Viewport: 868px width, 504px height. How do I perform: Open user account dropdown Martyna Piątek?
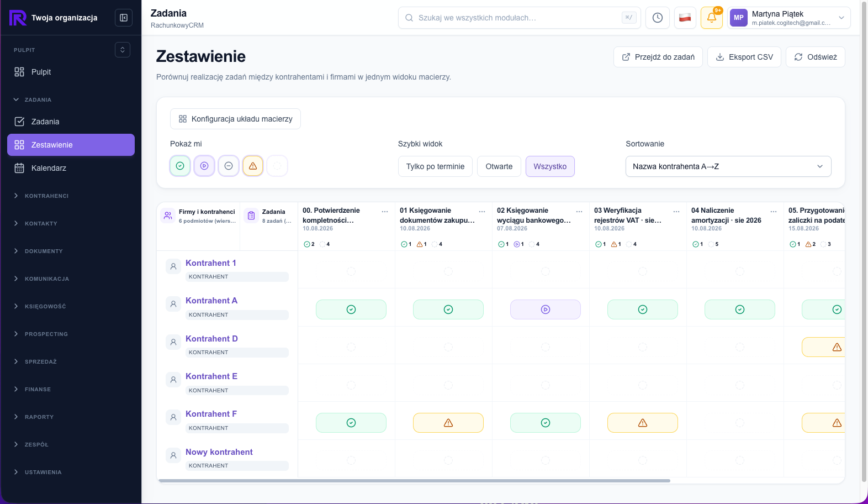pyautogui.click(x=789, y=18)
